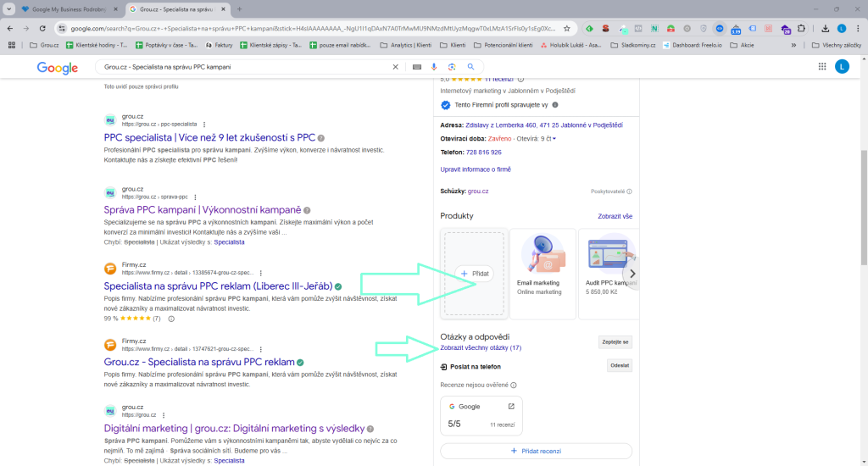Open Grou.cz - Specialista na správu PPC reklam

point(199,362)
